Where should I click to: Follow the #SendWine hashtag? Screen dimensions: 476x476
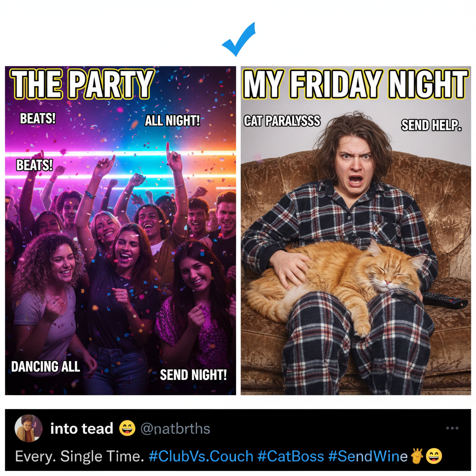(x=368, y=456)
